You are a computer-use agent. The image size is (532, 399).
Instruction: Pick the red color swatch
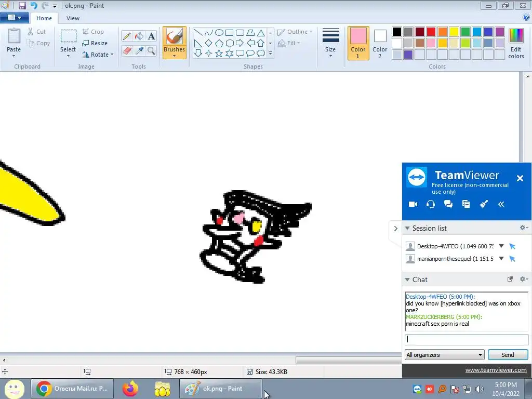tap(431, 32)
